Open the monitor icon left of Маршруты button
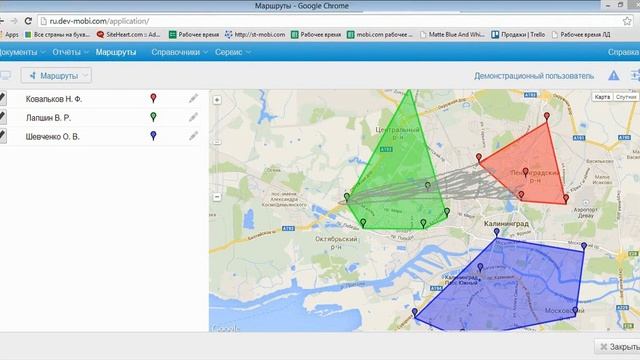This screenshot has height=360, width=640. click(6, 76)
